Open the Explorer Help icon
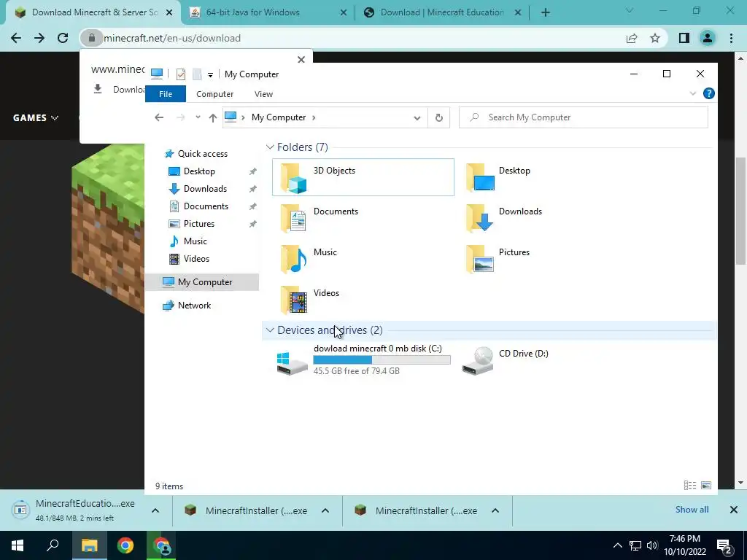The image size is (747, 560). (x=708, y=93)
